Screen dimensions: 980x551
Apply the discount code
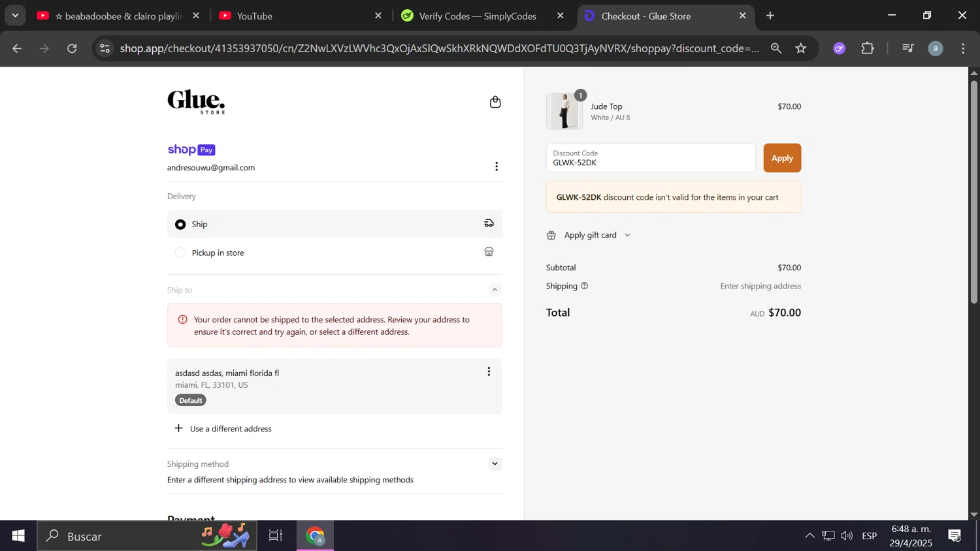click(x=782, y=158)
